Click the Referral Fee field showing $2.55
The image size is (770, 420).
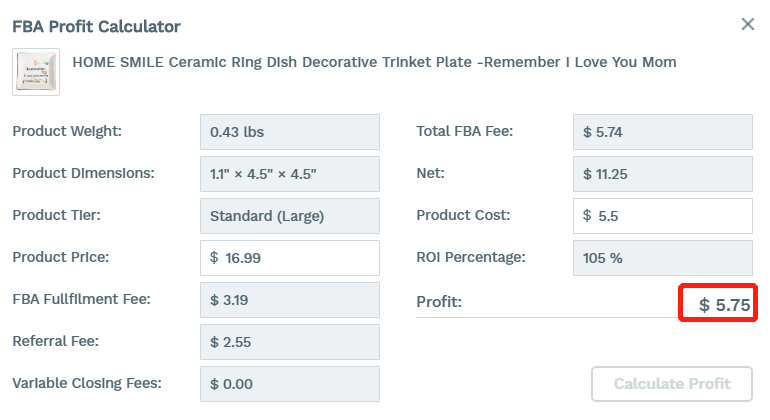290,342
